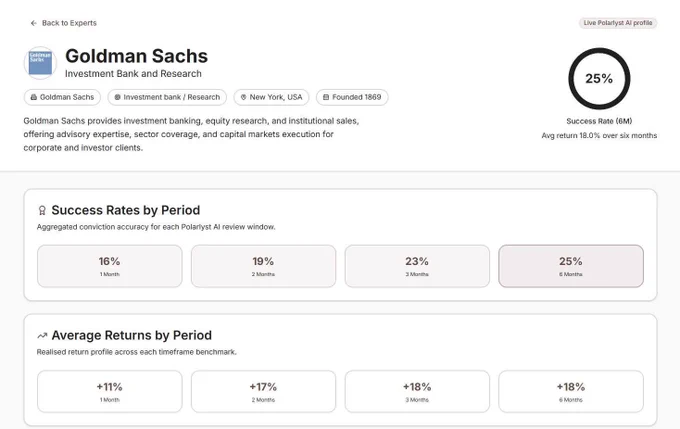
Task: Click the trending arrow icon by Average Returns
Action: (x=42, y=335)
